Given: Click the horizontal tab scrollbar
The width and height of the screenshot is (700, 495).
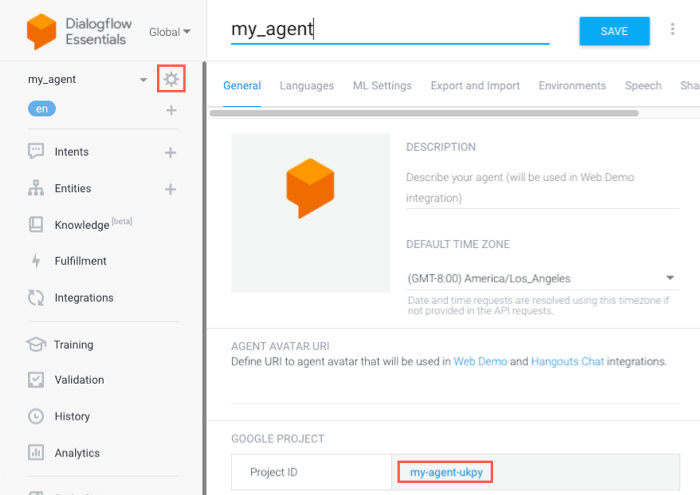Looking at the screenshot, I should 424,113.
